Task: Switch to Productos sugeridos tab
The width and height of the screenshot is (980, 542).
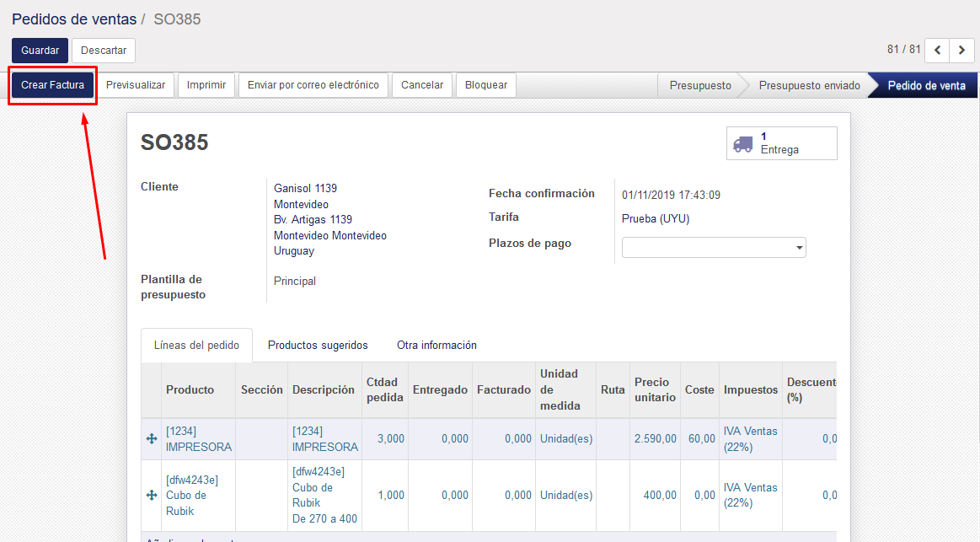Action: (x=318, y=345)
